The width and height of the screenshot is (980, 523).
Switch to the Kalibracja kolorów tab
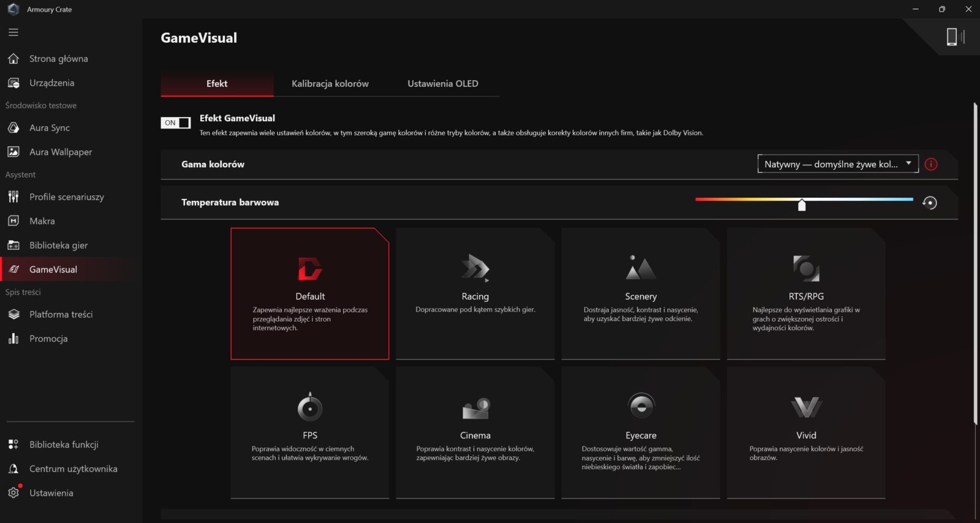click(330, 84)
